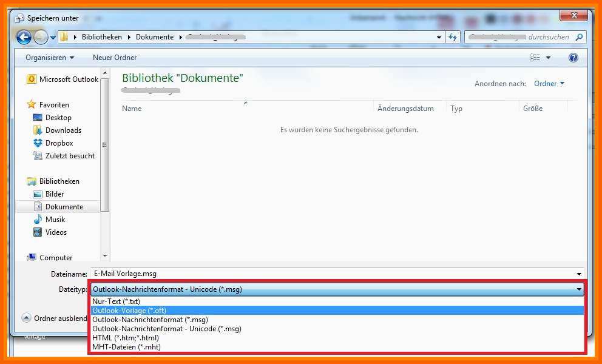602x364 pixels.
Task: Click the Neuer Ordner button
Action: 115,58
